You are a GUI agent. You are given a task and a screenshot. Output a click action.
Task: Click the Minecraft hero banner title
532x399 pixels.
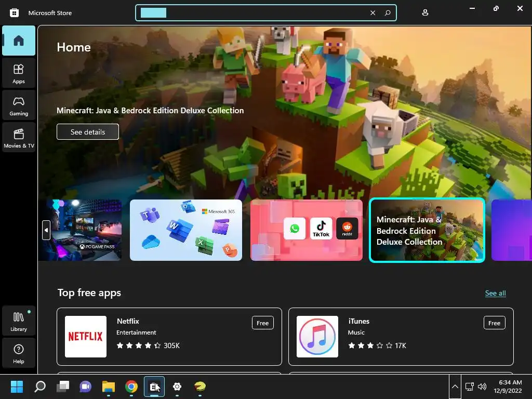(x=150, y=111)
